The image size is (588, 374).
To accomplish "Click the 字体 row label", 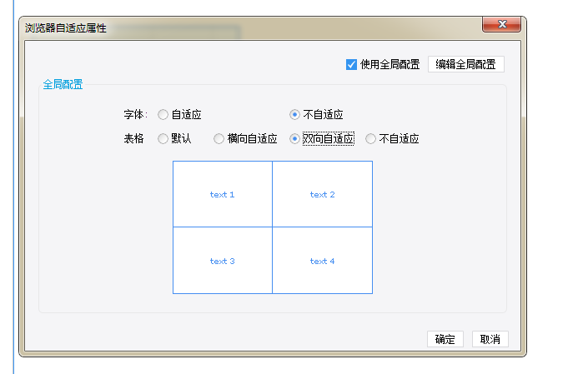I will [x=135, y=115].
